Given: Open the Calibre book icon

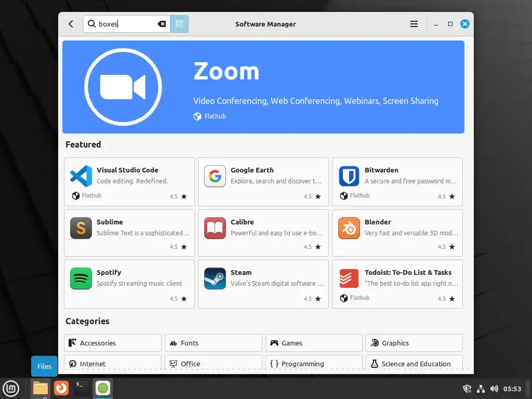Looking at the screenshot, I should click(x=215, y=228).
